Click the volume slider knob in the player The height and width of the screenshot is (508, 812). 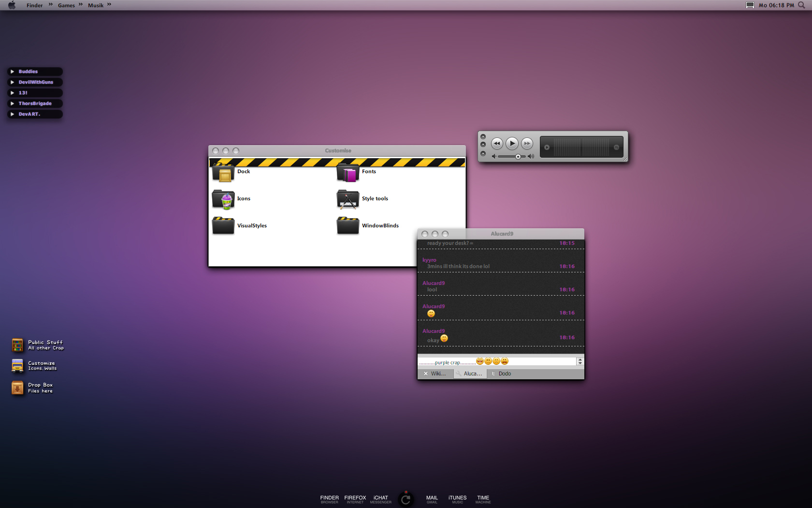point(518,157)
